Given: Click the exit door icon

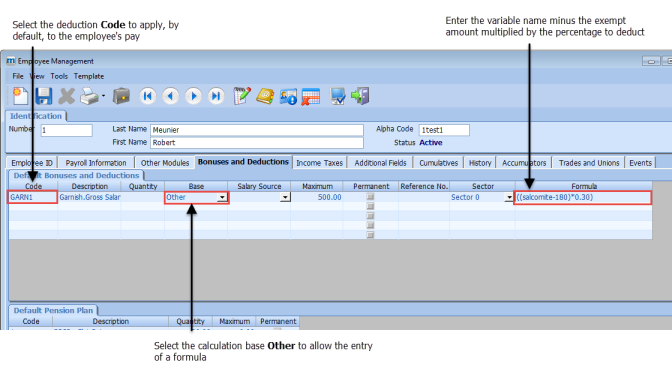Looking at the screenshot, I should tap(360, 96).
